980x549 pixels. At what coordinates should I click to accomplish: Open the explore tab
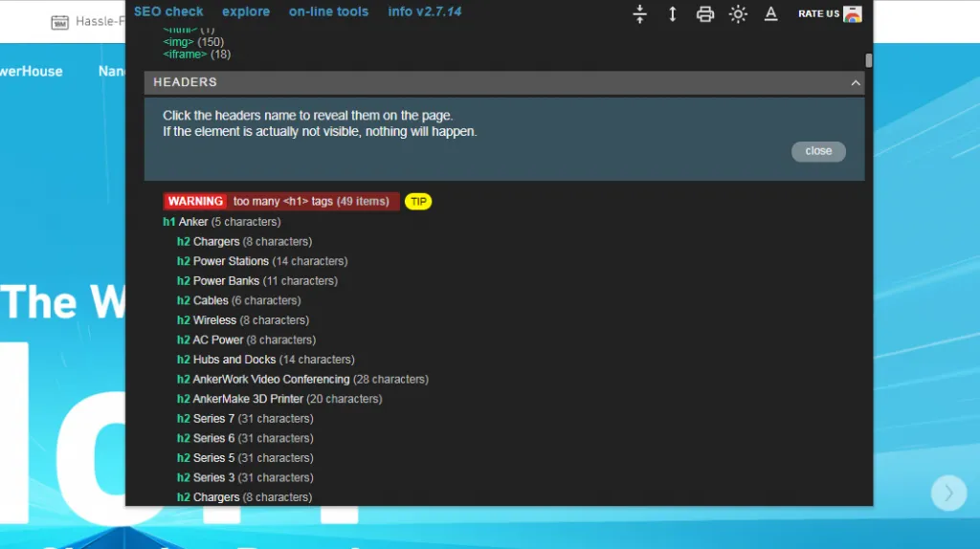(246, 11)
